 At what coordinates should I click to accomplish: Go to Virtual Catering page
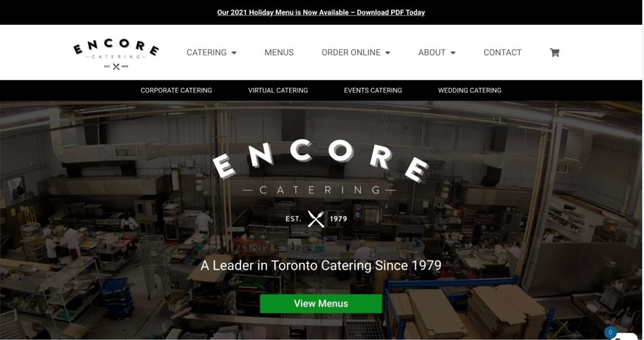[278, 90]
